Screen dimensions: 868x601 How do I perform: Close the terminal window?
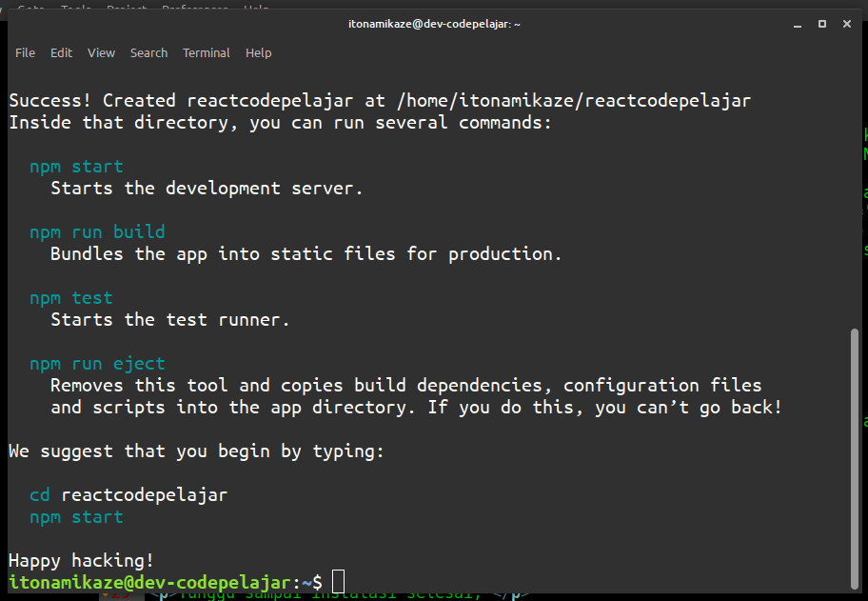[x=847, y=24]
